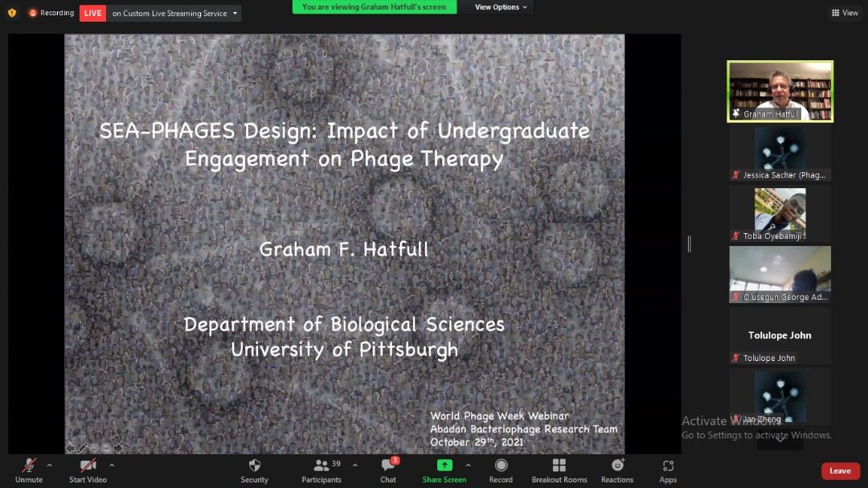Click the text 'Graham F. Hatfull' on slide
The height and width of the screenshot is (488, 868).
(344, 249)
